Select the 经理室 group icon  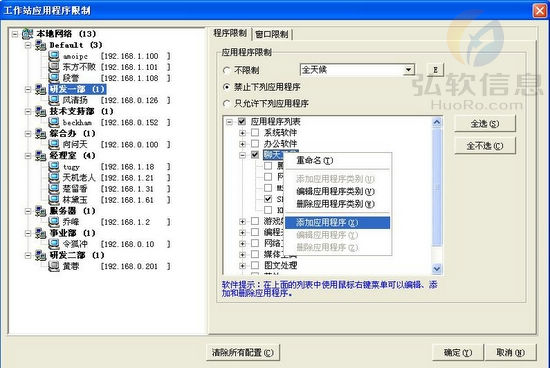pyautogui.click(x=41, y=155)
